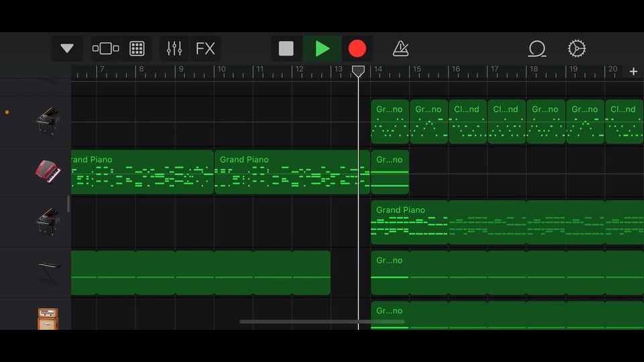Jump to bar 17 on the ruler

494,69
